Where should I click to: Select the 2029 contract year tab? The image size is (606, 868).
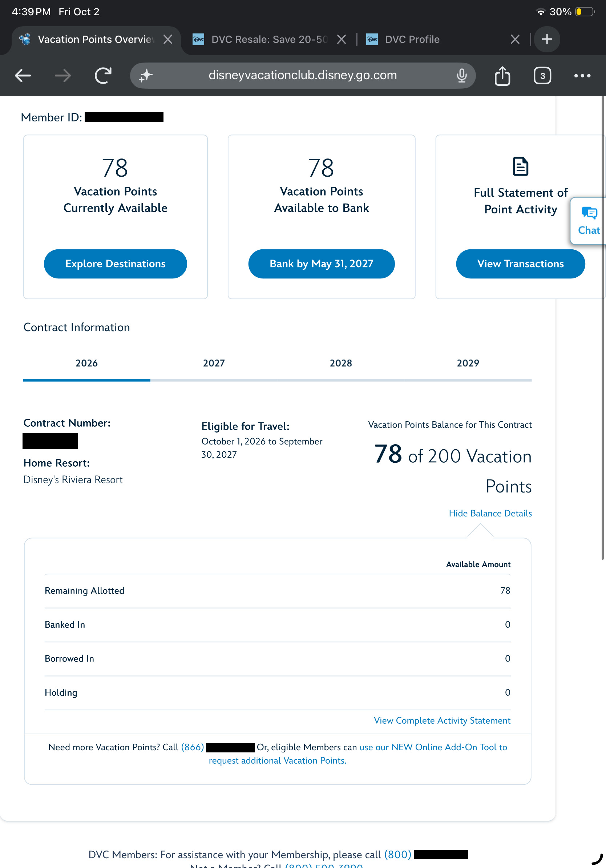click(x=468, y=363)
